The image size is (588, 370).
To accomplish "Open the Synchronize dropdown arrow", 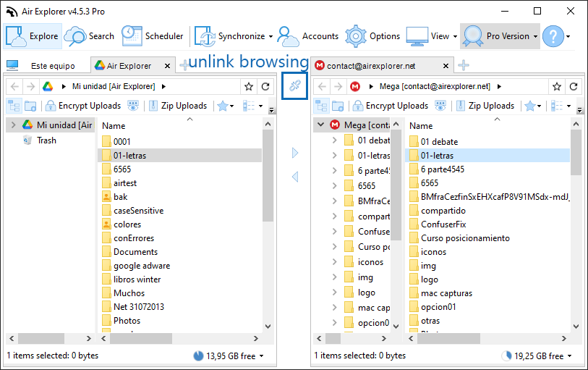I will [270, 36].
